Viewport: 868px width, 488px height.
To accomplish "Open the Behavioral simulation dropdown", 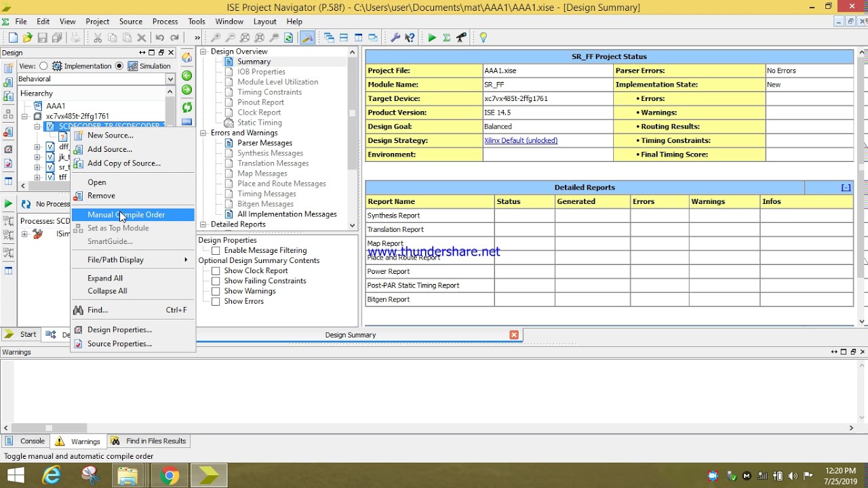I will click(170, 79).
